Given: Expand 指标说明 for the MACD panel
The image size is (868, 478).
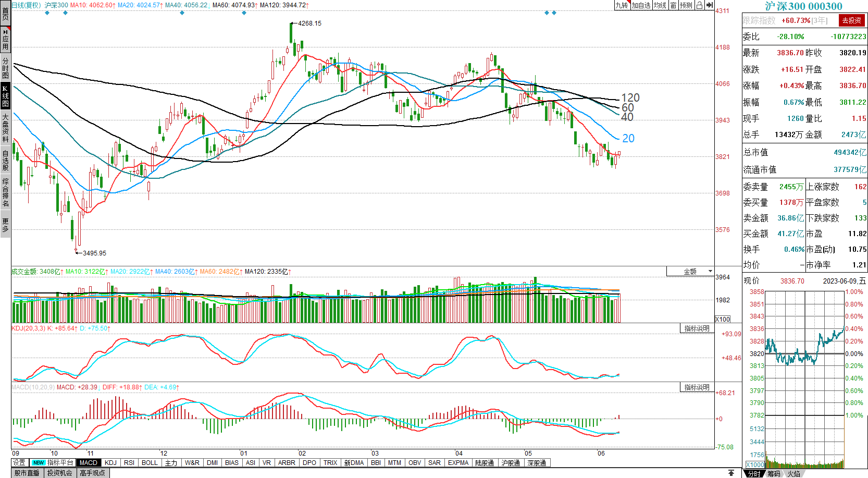Looking at the screenshot, I should (x=697, y=387).
